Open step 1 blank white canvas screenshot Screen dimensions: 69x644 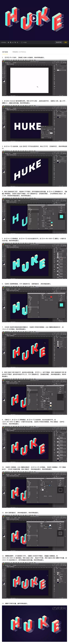tap(34, 78)
